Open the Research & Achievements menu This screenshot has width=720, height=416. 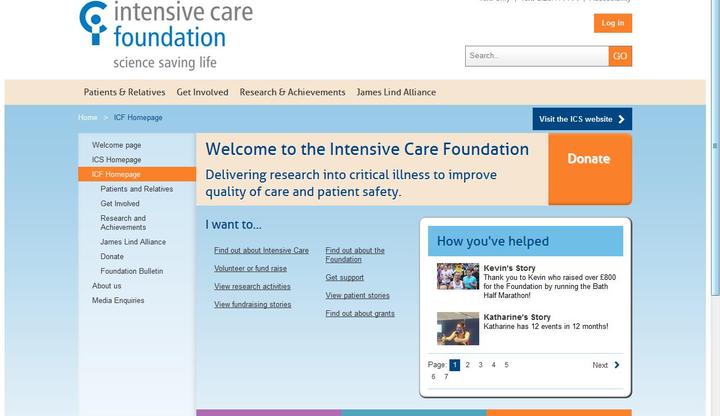click(x=292, y=92)
